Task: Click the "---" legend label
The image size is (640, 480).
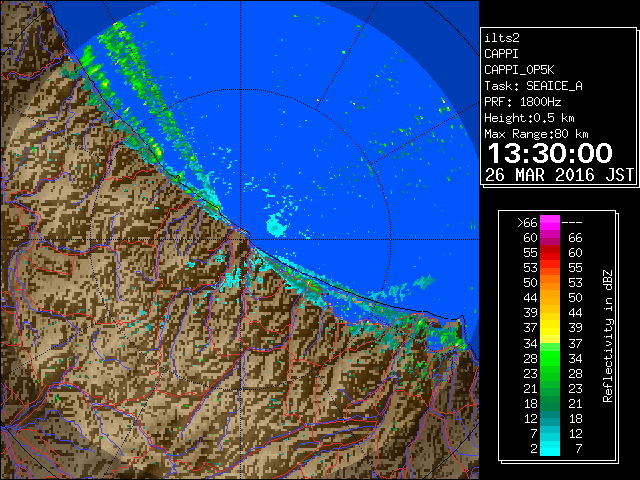Action: [572, 223]
